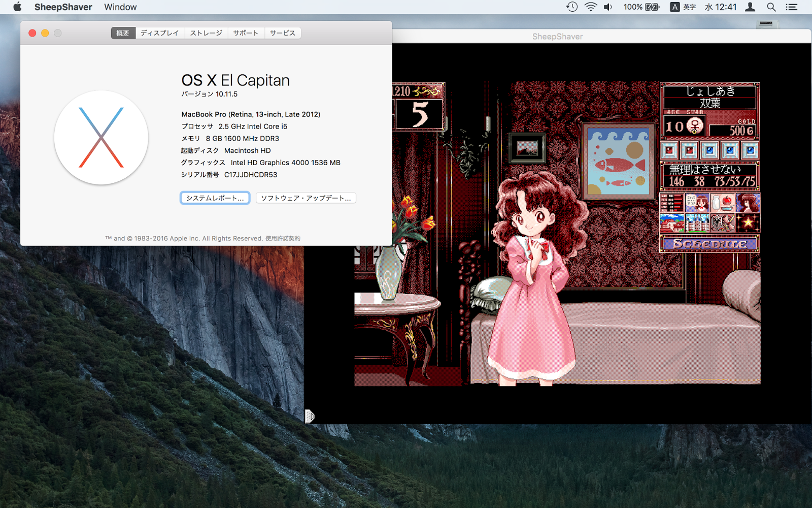Open the Apple menu
812x508 pixels.
17,7
